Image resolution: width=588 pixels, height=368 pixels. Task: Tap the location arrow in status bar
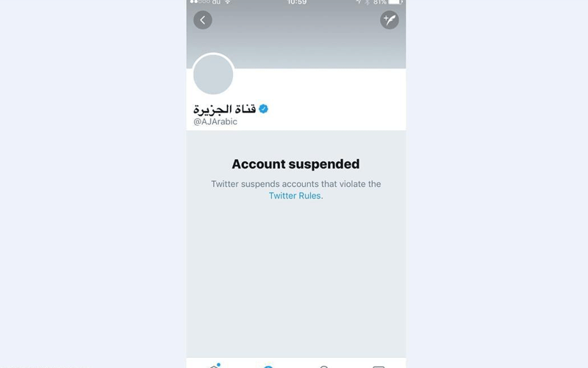pos(359,2)
